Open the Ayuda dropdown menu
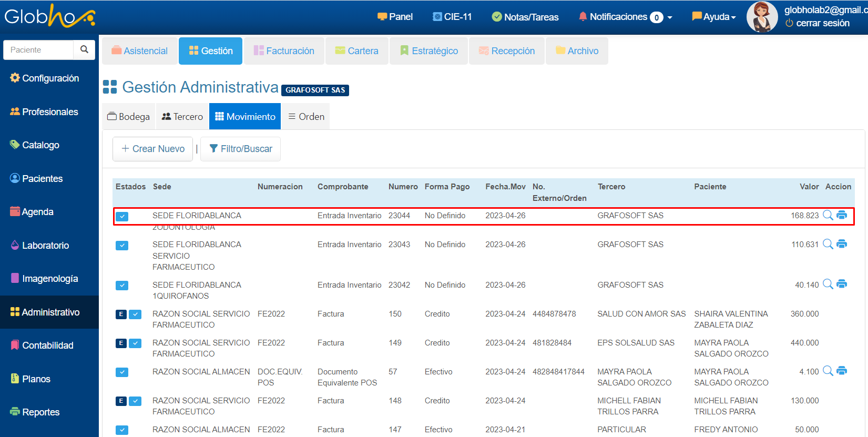Image resolution: width=868 pixels, height=437 pixels. click(714, 17)
